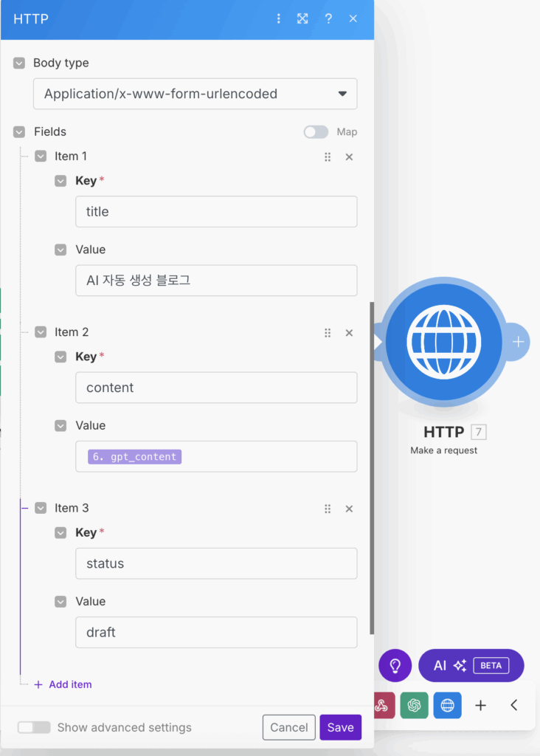Open the lightbulb explain flow icon
The width and height of the screenshot is (540, 756).
click(x=395, y=665)
